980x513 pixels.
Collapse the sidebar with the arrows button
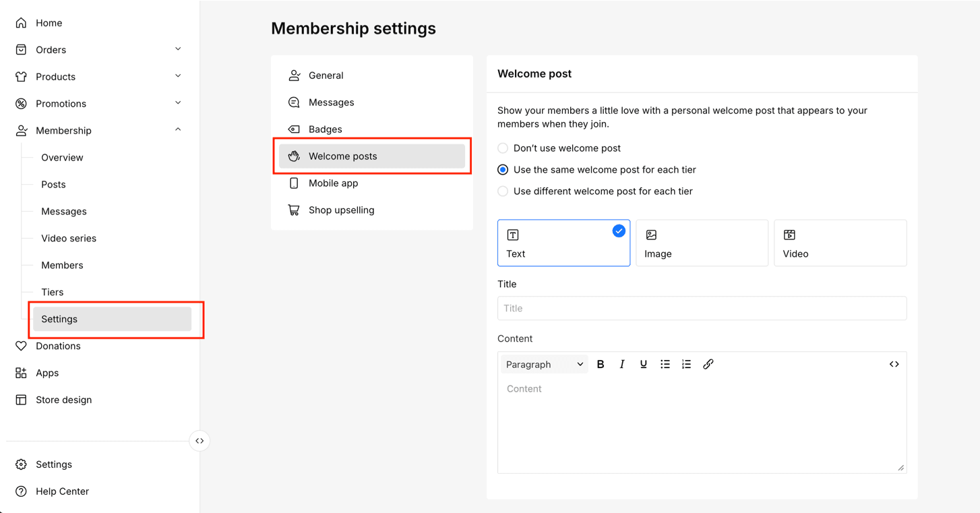tap(200, 441)
